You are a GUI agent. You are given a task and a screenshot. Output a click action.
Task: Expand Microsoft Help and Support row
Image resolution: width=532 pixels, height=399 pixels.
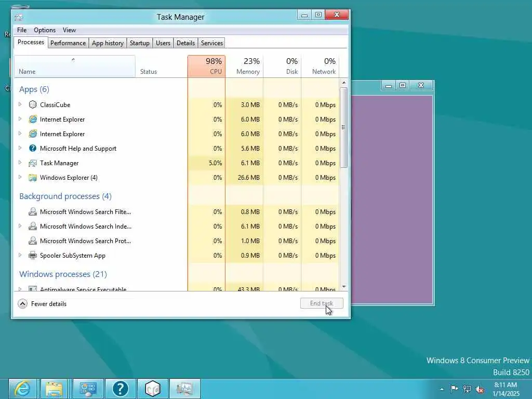tap(20, 148)
